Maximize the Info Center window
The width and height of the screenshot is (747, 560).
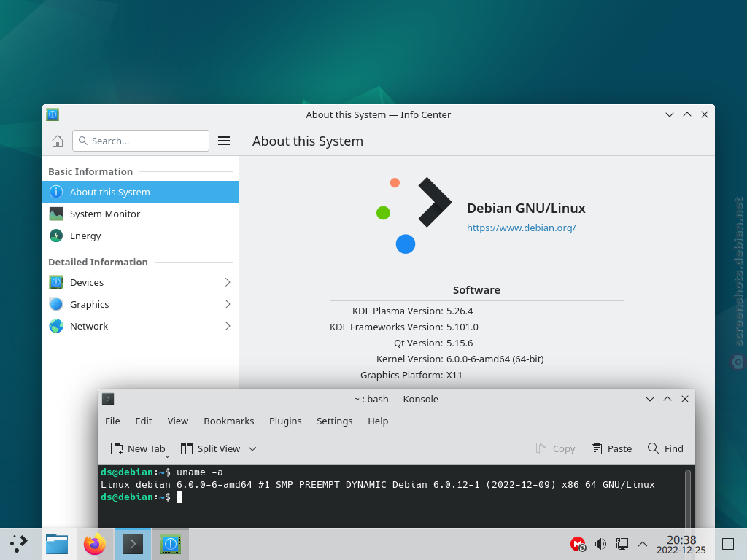tap(687, 114)
